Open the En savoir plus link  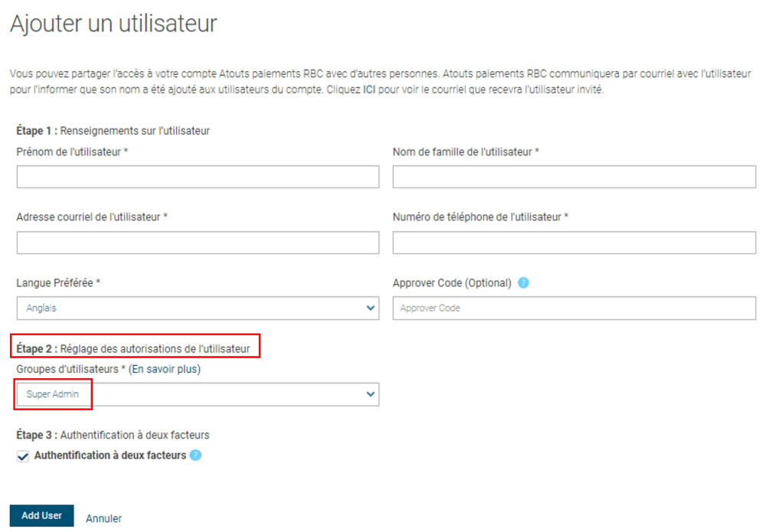point(164,369)
